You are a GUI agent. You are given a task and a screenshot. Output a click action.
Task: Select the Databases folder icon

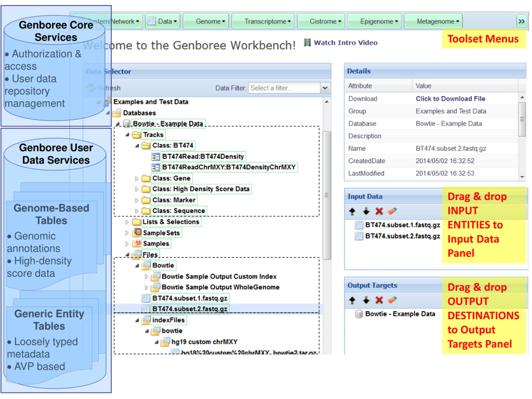coord(117,113)
